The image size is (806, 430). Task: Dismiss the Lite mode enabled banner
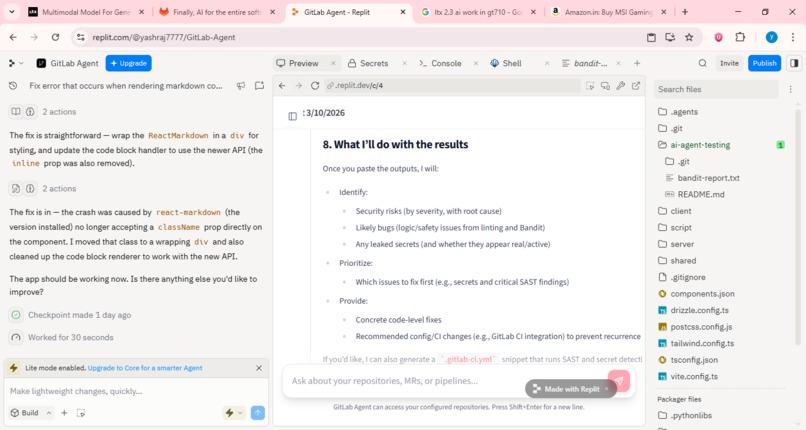click(x=259, y=368)
